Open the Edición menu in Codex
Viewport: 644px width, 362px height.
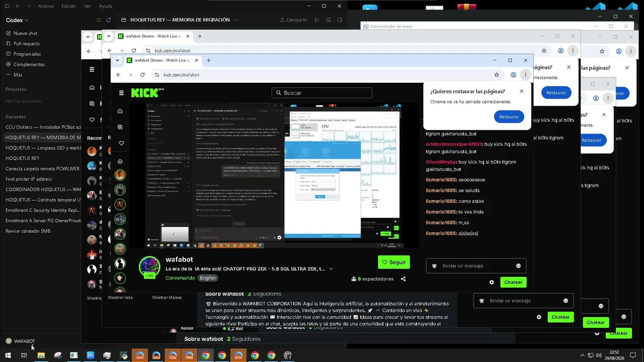tap(68, 6)
